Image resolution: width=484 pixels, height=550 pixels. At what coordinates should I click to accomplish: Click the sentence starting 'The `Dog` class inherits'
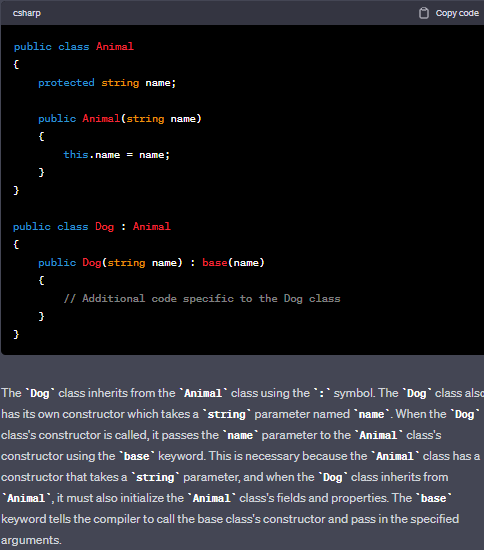[189, 393]
